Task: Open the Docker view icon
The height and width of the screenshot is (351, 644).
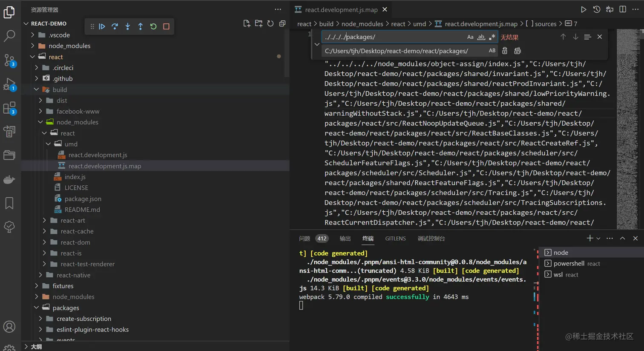Action: pyautogui.click(x=9, y=179)
